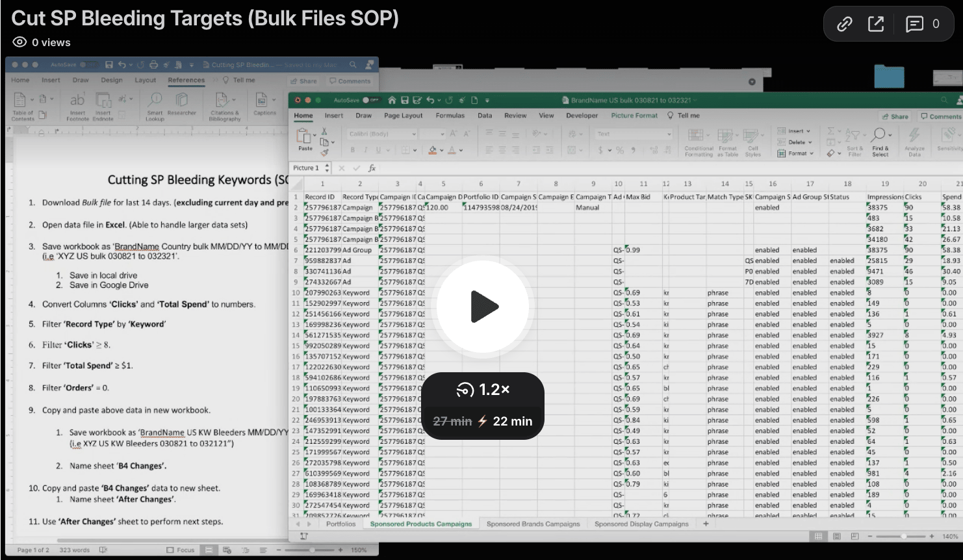963x560 pixels.
Task: Expand the Table of Contents dropdown arrow
Action: tap(33, 99)
